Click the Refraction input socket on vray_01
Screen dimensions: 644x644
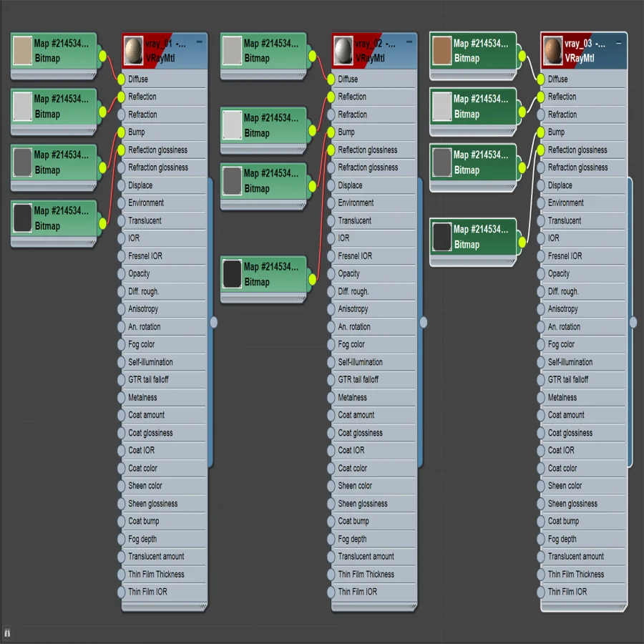pyautogui.click(x=121, y=114)
